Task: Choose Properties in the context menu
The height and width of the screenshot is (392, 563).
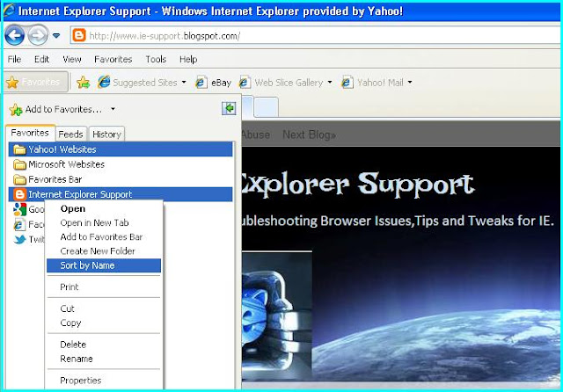Action: point(104,381)
